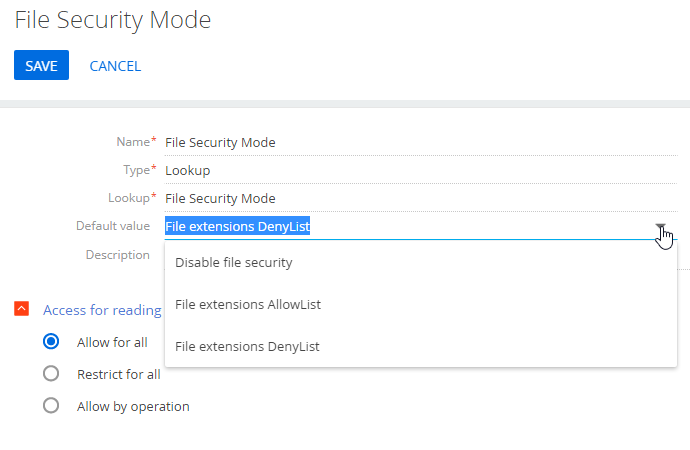Viewport: 690px width, 450px height.
Task: Click the Description label
Action: pyautogui.click(x=117, y=255)
